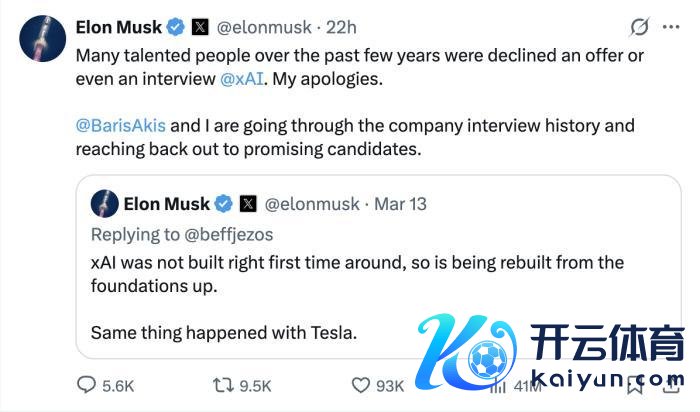
Task: Click the Elon Musk name in the quoted tweet
Action: [166, 203]
